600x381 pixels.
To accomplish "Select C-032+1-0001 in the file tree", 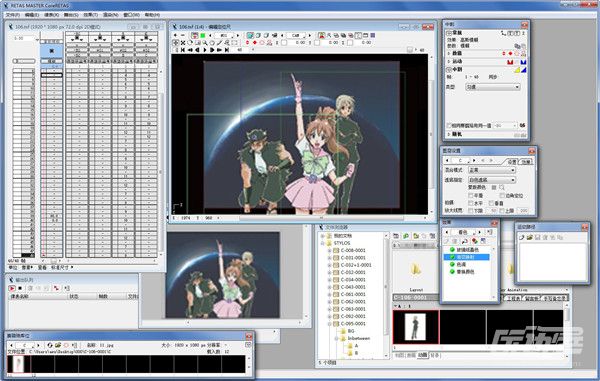I will (356, 265).
